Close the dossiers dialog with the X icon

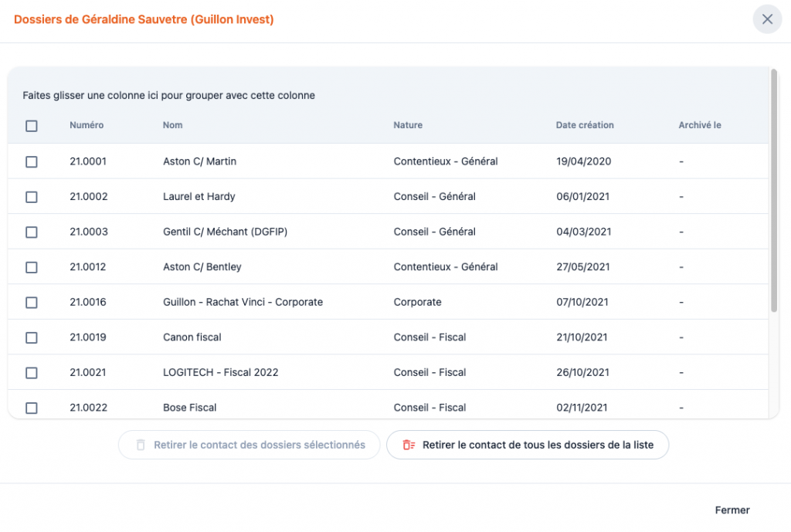point(767,19)
